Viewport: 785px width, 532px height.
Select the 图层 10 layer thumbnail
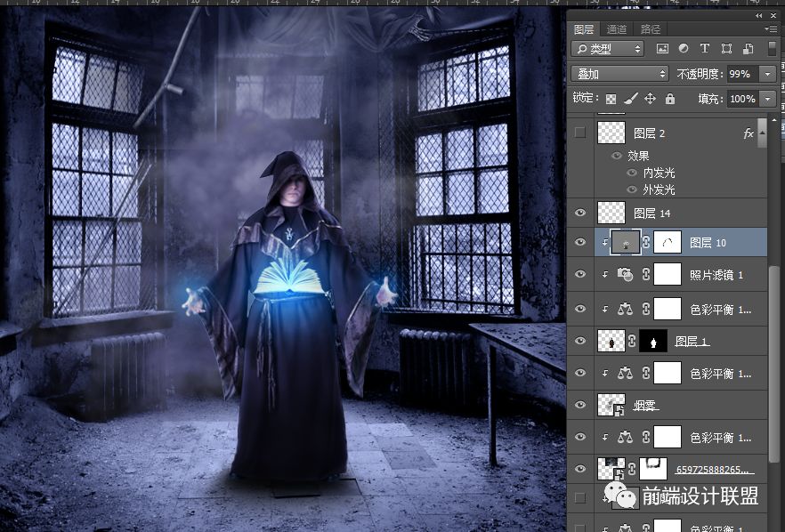[x=626, y=243]
